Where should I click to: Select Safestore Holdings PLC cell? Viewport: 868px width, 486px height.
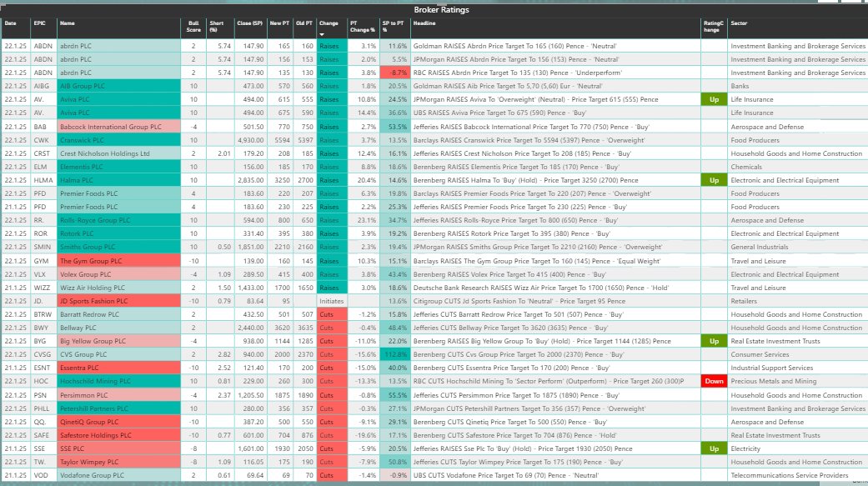point(118,435)
